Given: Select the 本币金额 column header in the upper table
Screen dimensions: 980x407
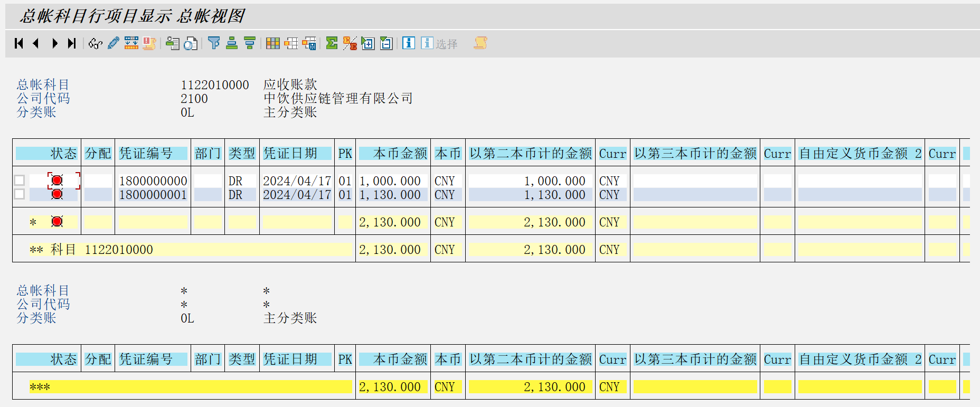Looking at the screenshot, I should [x=393, y=154].
